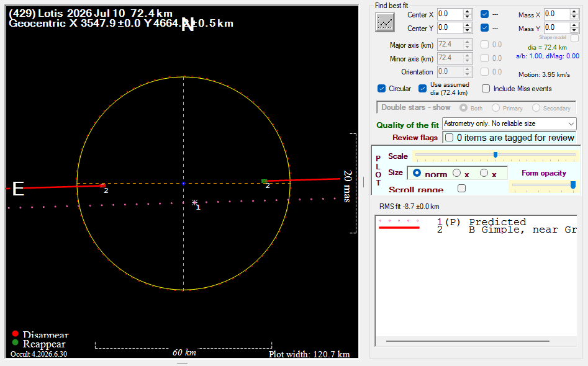This screenshot has width=588, height=366.
Task: Click the '20 mas' vertical scale label
Action: point(347,186)
